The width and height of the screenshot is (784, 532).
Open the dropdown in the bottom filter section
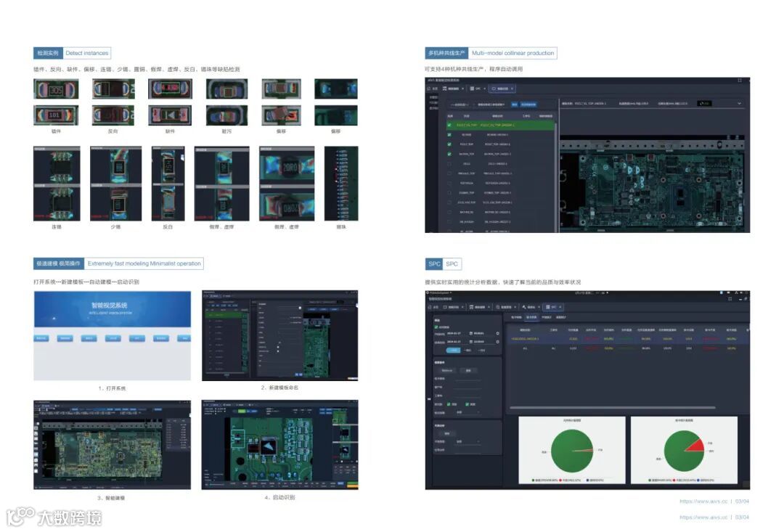467,441
